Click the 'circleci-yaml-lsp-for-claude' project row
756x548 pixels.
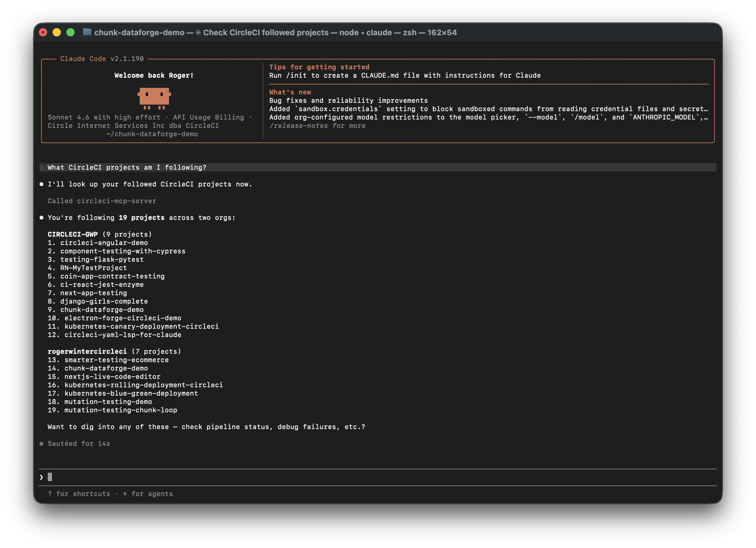[x=114, y=335]
